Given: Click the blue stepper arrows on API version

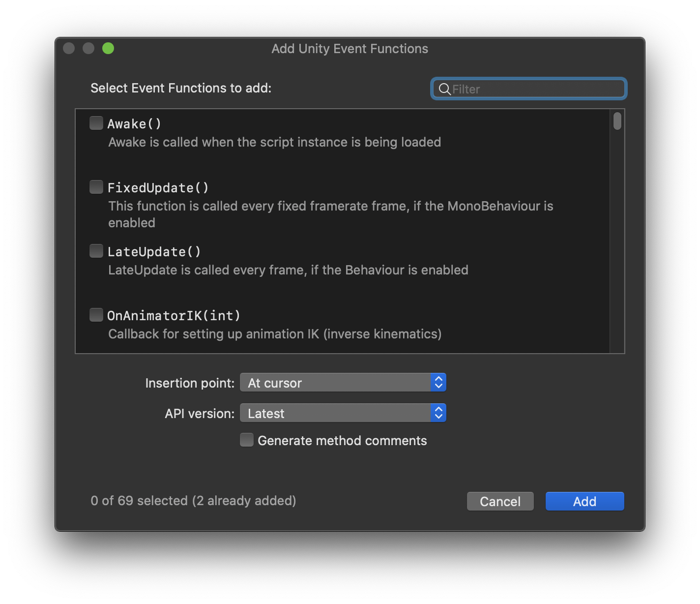Looking at the screenshot, I should 437,413.
